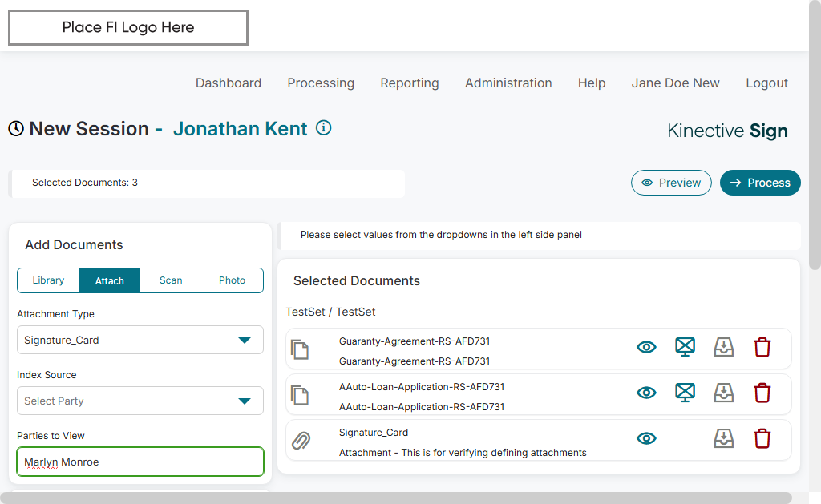This screenshot has width=821, height=504.
Task: Delete the Guaranty-Agreement document with trash icon
Action: 762,347
